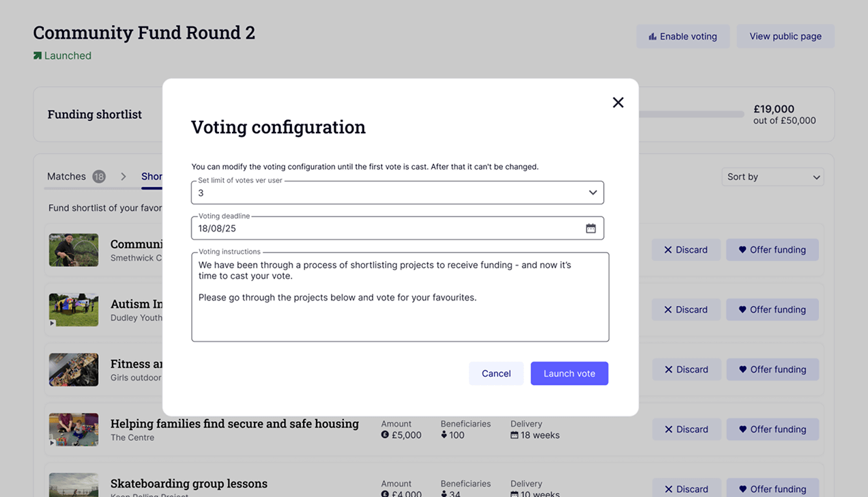The image size is (868, 497).
Task: Open the Helping families project thumbnail
Action: 74,429
